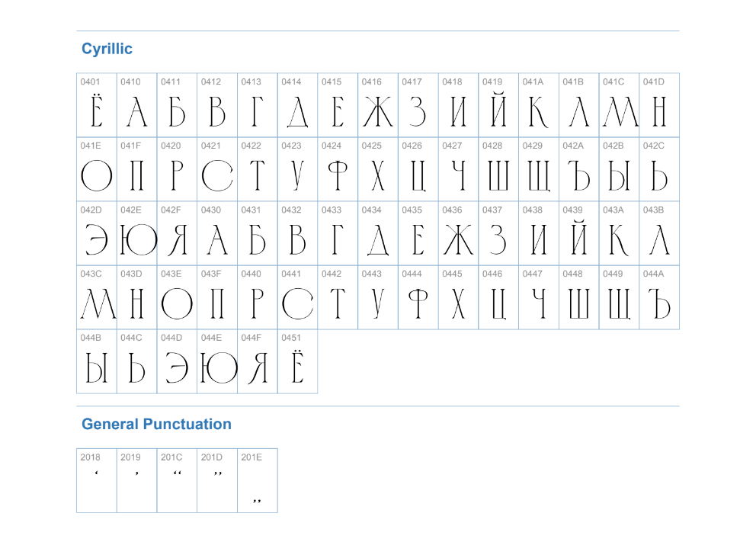
Task: Click the glyph cell labeled 0424
Action: (x=338, y=170)
